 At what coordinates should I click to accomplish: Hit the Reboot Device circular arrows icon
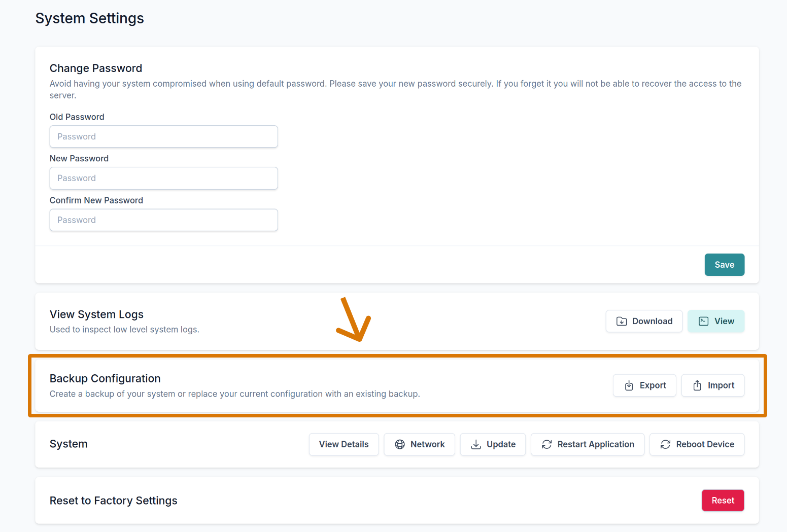[x=665, y=444]
